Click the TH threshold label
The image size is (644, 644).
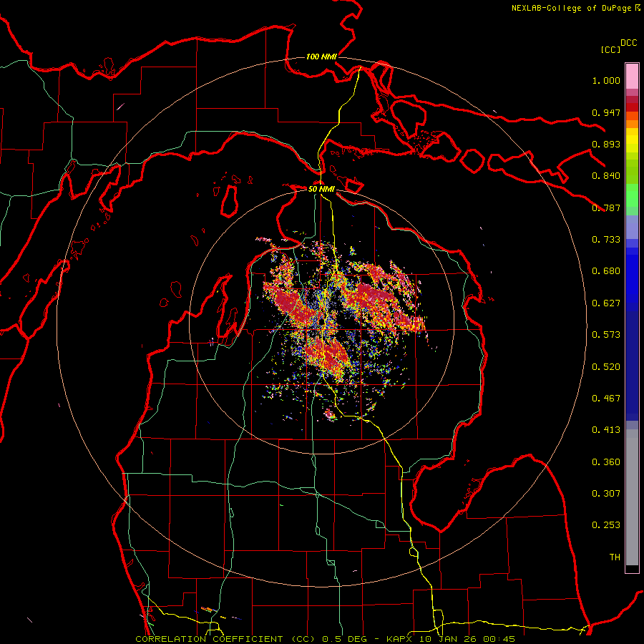pyautogui.click(x=615, y=557)
